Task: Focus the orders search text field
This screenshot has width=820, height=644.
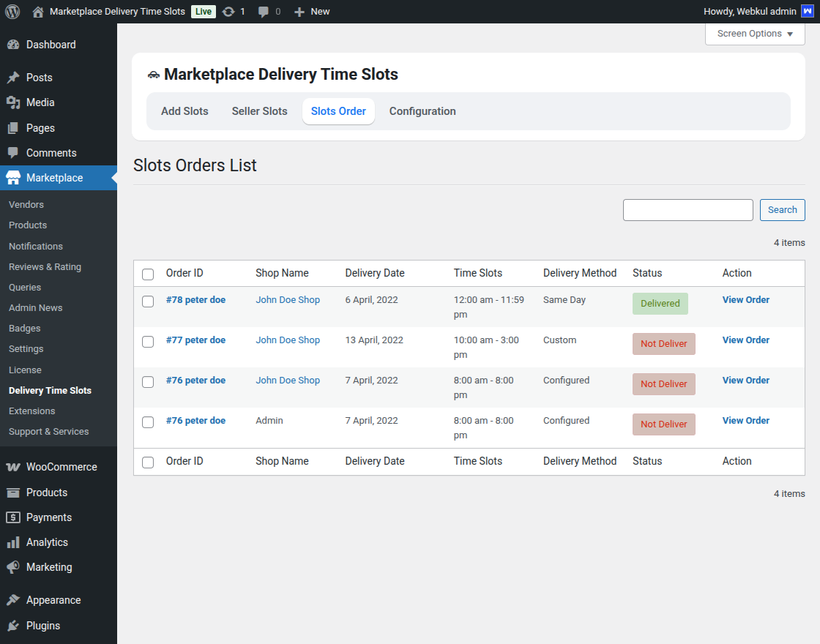Action: [x=687, y=210]
